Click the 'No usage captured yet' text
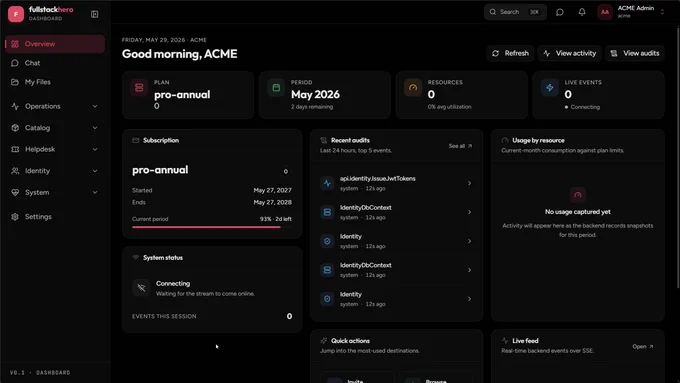 pos(578,212)
